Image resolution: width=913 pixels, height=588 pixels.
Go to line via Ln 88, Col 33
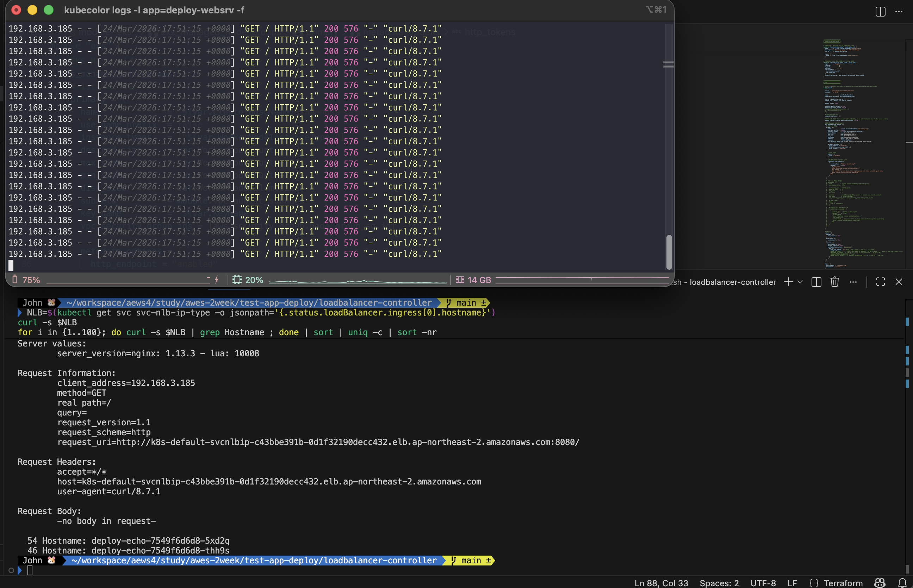(662, 583)
